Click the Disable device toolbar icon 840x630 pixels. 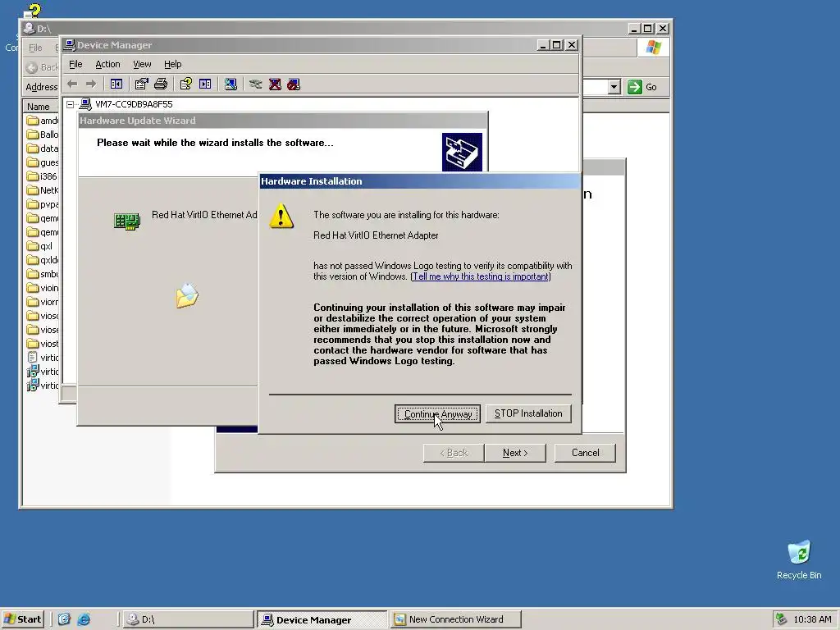(x=294, y=84)
